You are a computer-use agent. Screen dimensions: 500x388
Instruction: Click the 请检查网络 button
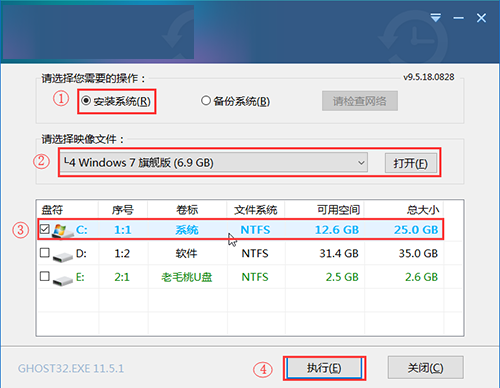[360, 101]
